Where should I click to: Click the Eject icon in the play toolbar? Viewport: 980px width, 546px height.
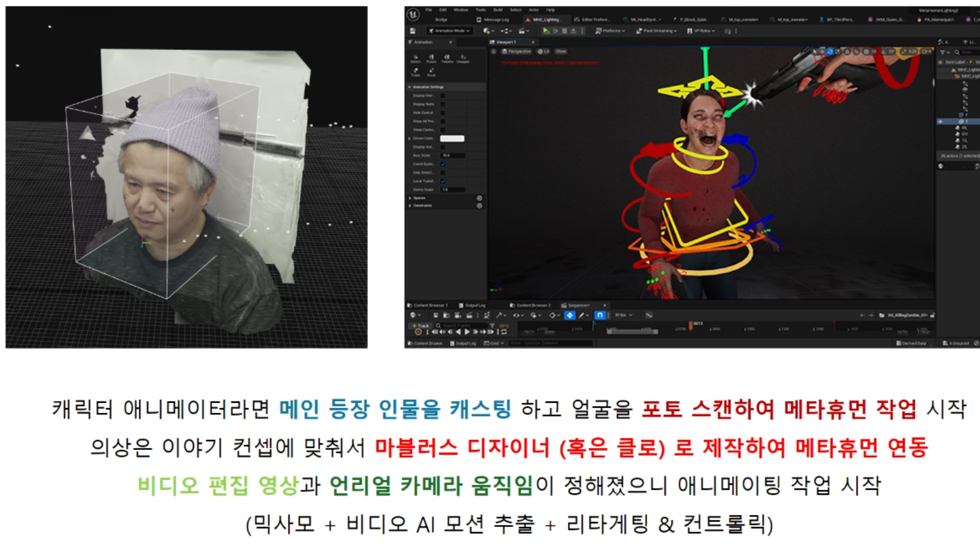point(573,30)
